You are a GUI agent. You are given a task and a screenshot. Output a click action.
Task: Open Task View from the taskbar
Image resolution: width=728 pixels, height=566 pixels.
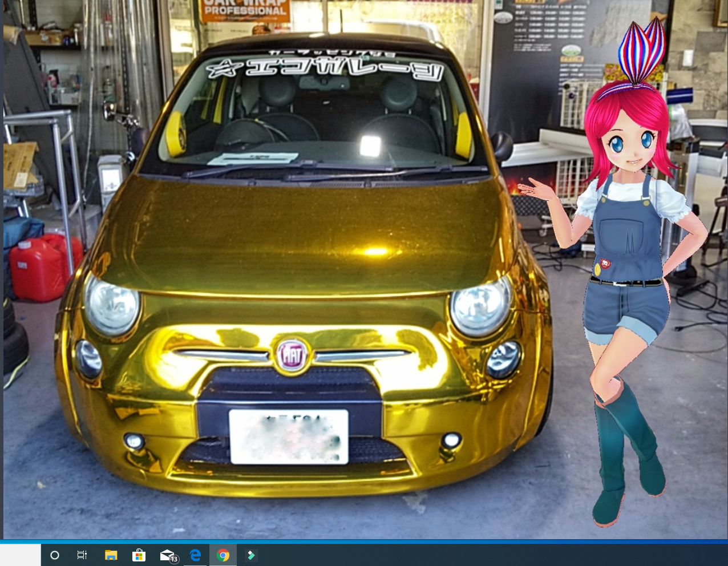point(82,555)
